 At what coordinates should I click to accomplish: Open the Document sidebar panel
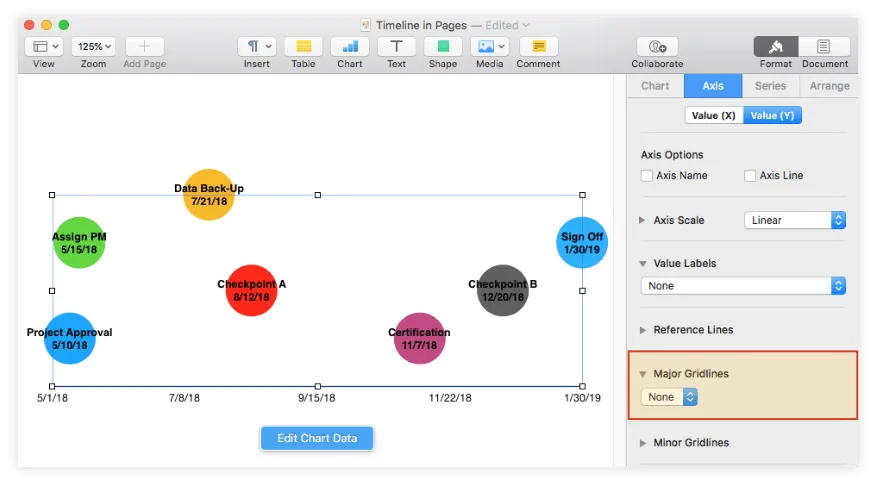pyautogui.click(x=824, y=47)
